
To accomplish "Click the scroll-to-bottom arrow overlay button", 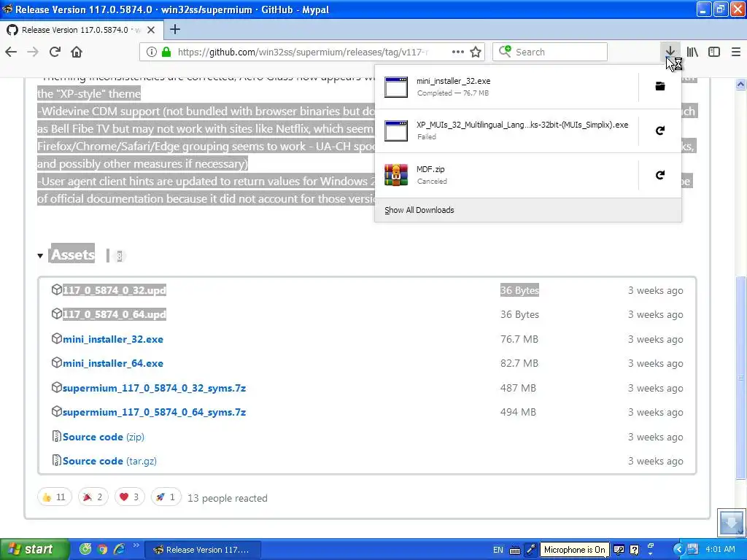I will pos(730,523).
